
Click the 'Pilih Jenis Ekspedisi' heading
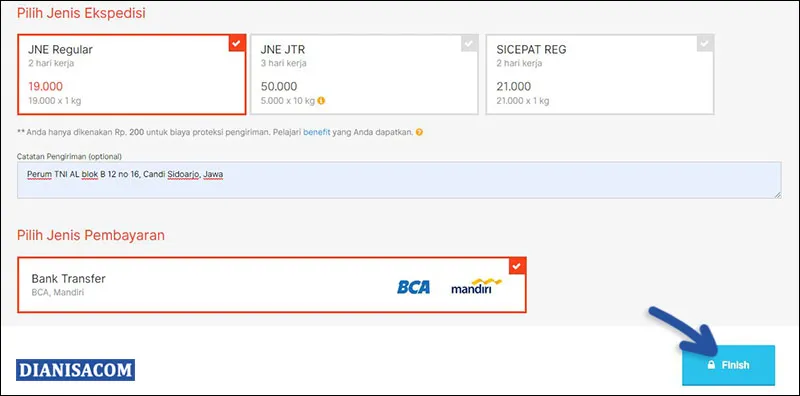[82, 13]
